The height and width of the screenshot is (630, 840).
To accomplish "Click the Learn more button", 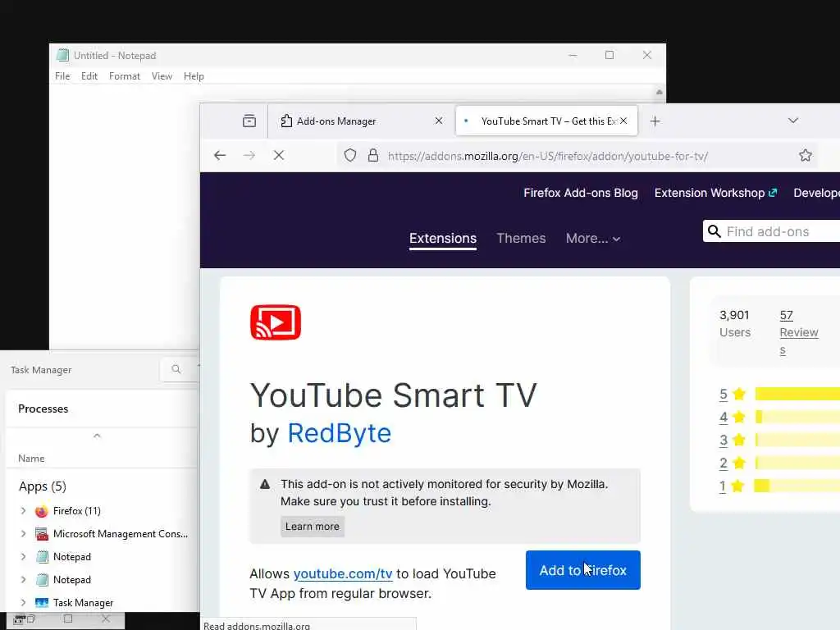I will pos(313,526).
